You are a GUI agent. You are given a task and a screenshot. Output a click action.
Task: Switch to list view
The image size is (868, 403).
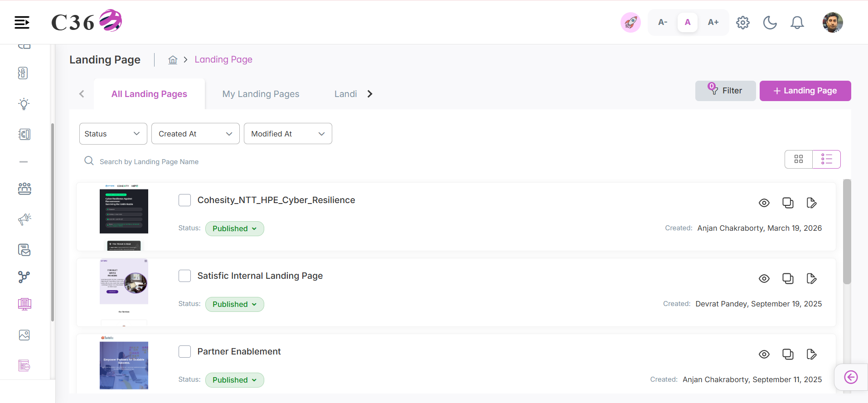coord(827,159)
